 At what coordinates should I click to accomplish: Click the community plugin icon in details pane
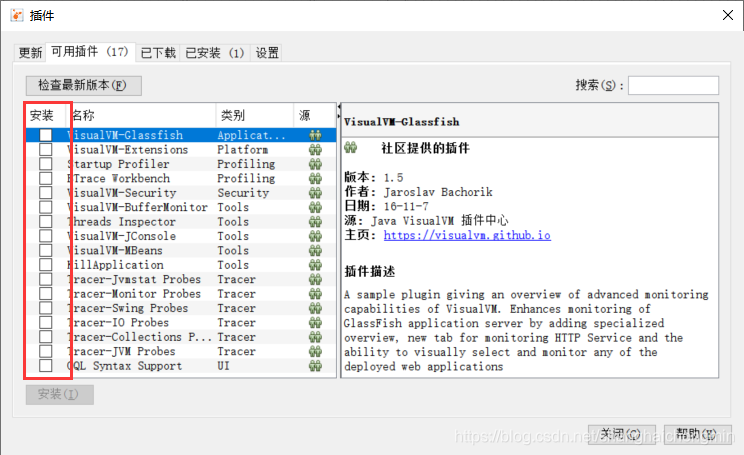(351, 148)
